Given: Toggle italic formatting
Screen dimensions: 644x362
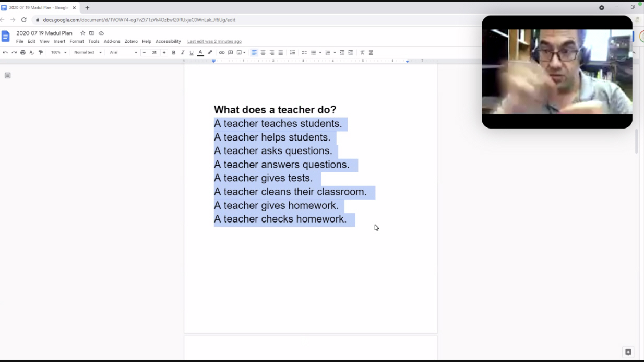Looking at the screenshot, I should click(183, 53).
